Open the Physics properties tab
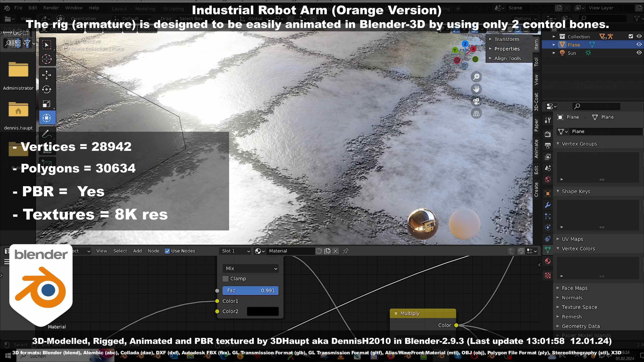644x362 pixels. 548,228
